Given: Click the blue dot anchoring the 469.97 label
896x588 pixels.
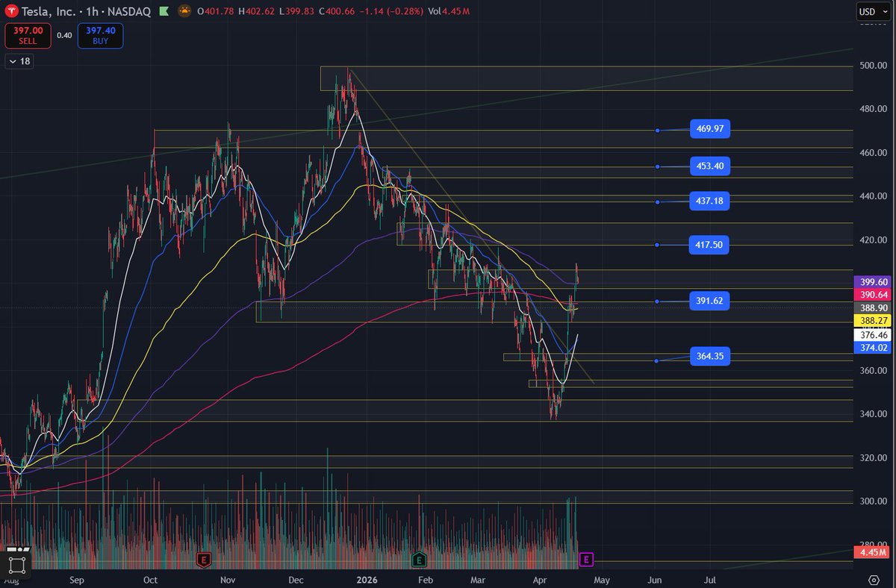Looking at the screenshot, I should [x=657, y=131].
